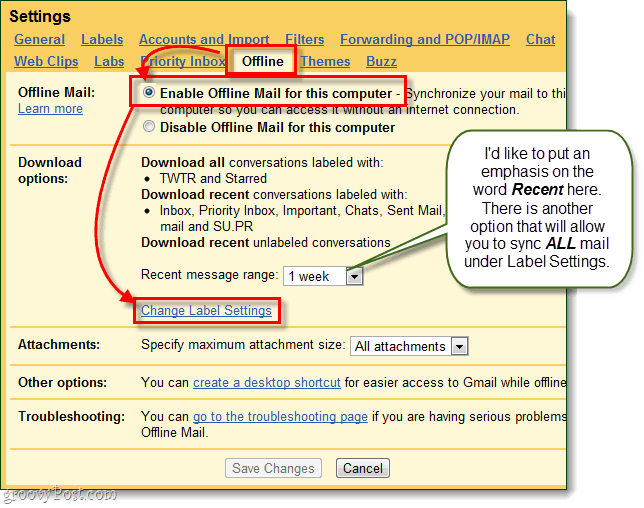Click the 'TWTR and Starred' label text
Image resolution: width=644 pixels, height=508 pixels.
point(213,178)
